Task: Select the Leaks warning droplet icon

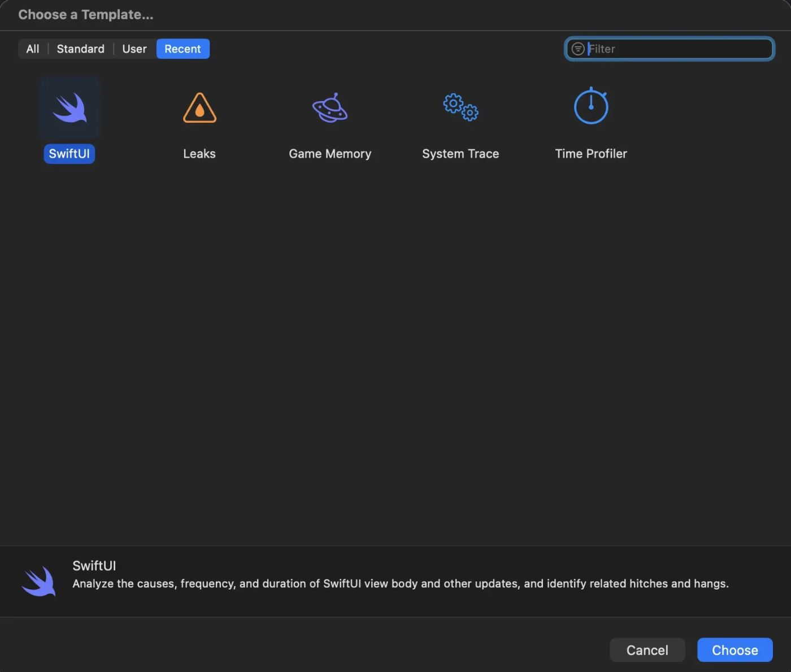Action: tap(199, 107)
